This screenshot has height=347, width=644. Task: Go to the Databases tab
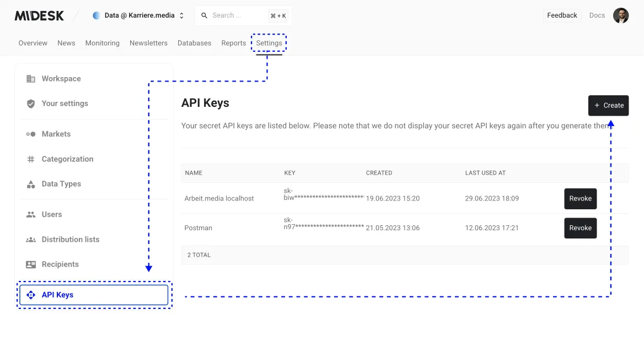pos(194,43)
